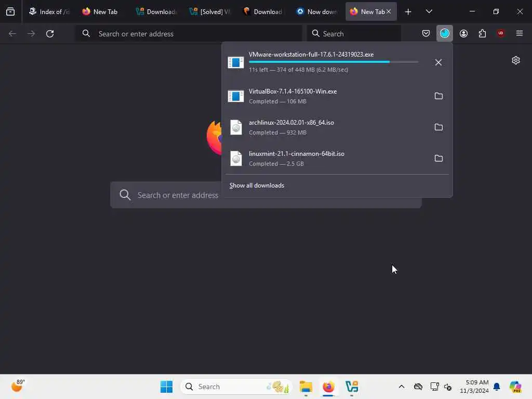Click the new tab page search field
This screenshot has width=532, height=399.
tap(265, 195)
